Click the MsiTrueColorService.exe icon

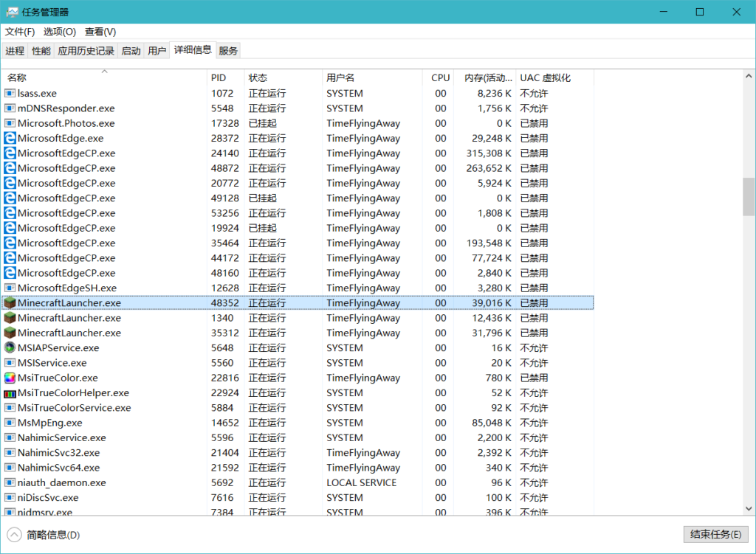(10, 407)
